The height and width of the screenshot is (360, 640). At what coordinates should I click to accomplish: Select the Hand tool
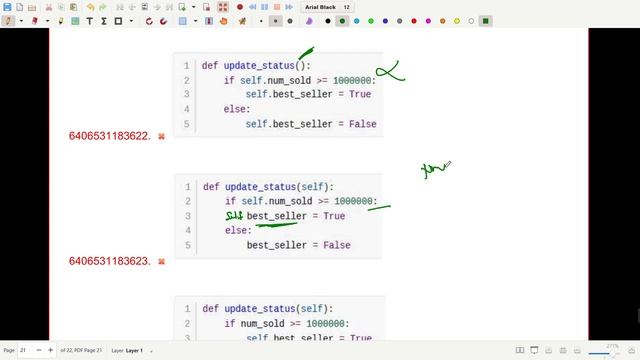(223, 21)
